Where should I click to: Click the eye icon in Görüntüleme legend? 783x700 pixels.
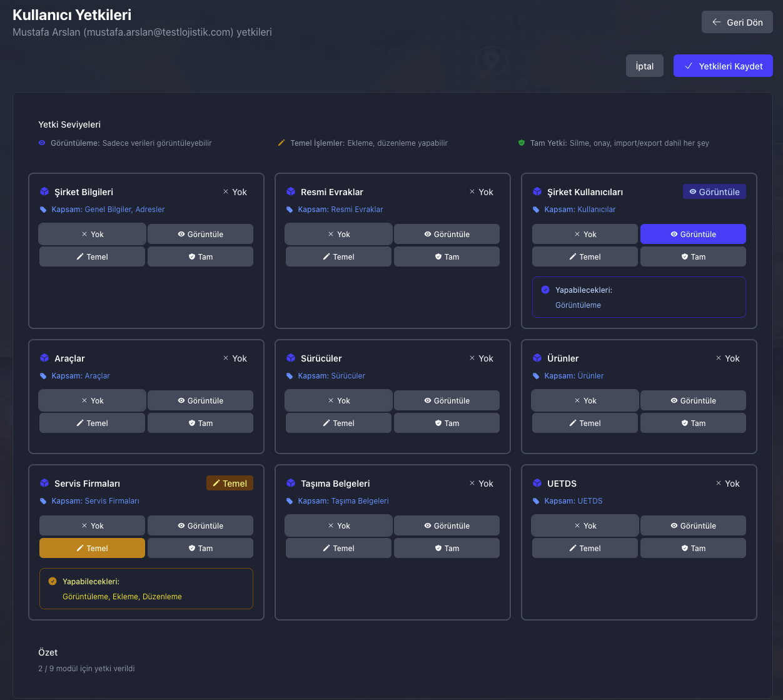point(42,143)
